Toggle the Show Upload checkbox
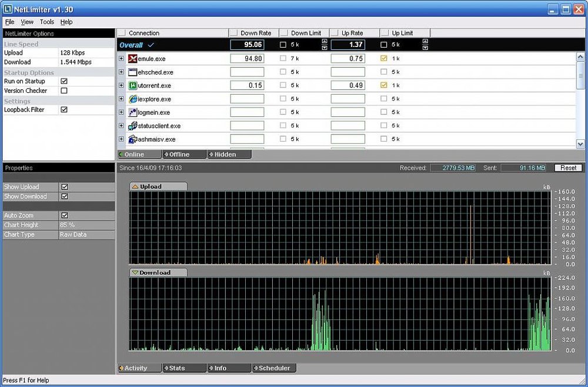588x387 pixels. coord(65,187)
